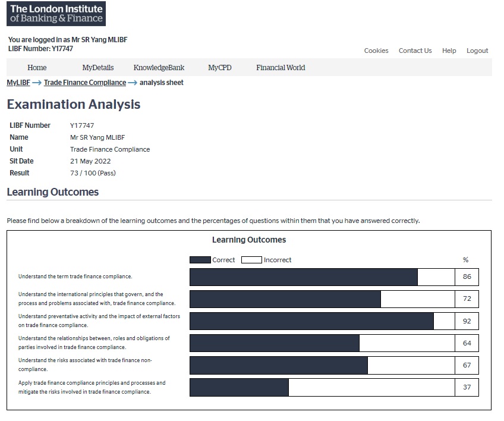This screenshot has height=421, width=504.
Task: Log out via the Logout link
Action: click(x=477, y=51)
